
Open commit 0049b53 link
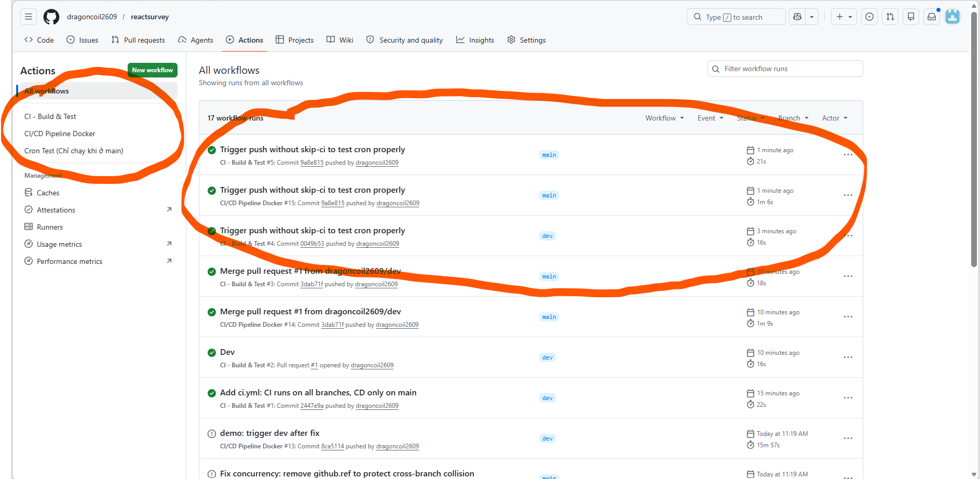[312, 244]
